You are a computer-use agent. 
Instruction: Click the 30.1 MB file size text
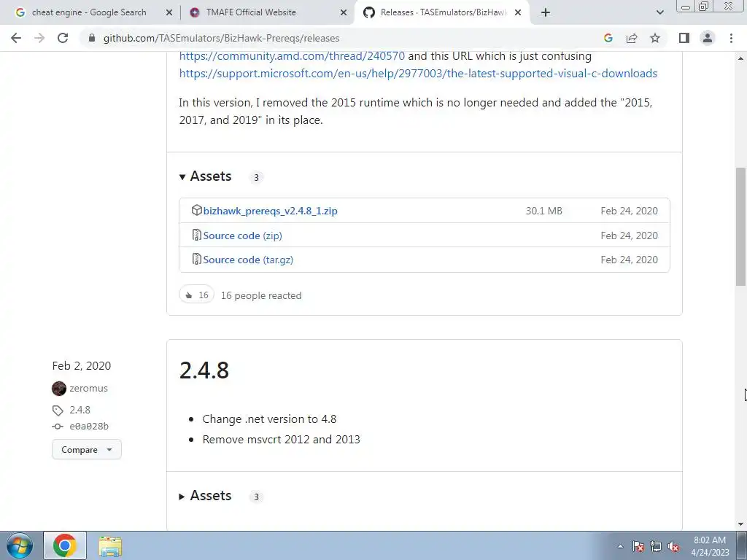click(544, 211)
